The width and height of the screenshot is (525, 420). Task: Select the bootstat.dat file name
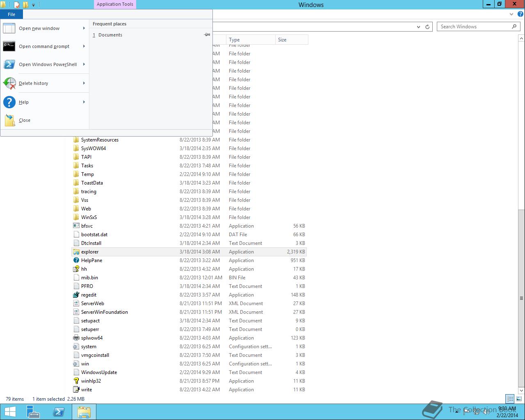pyautogui.click(x=94, y=235)
